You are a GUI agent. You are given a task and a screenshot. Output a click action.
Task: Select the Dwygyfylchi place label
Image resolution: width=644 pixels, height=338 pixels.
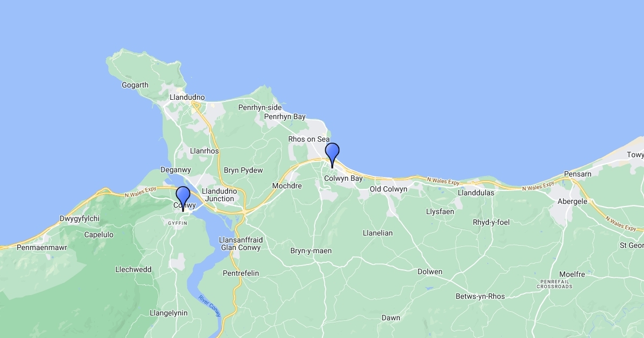pyautogui.click(x=79, y=218)
